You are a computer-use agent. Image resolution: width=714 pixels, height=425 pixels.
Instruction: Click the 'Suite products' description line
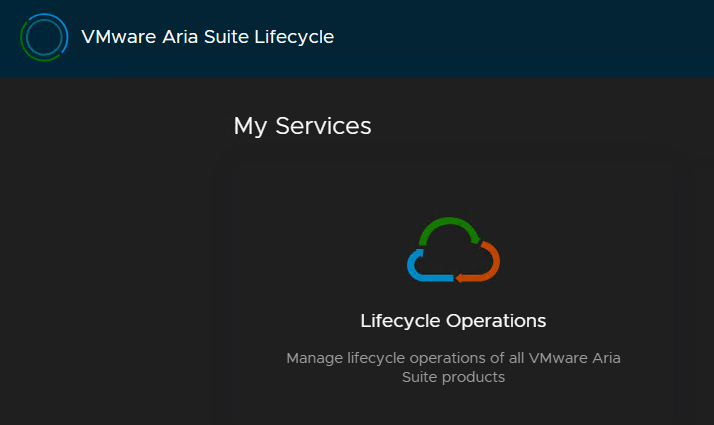coord(453,377)
